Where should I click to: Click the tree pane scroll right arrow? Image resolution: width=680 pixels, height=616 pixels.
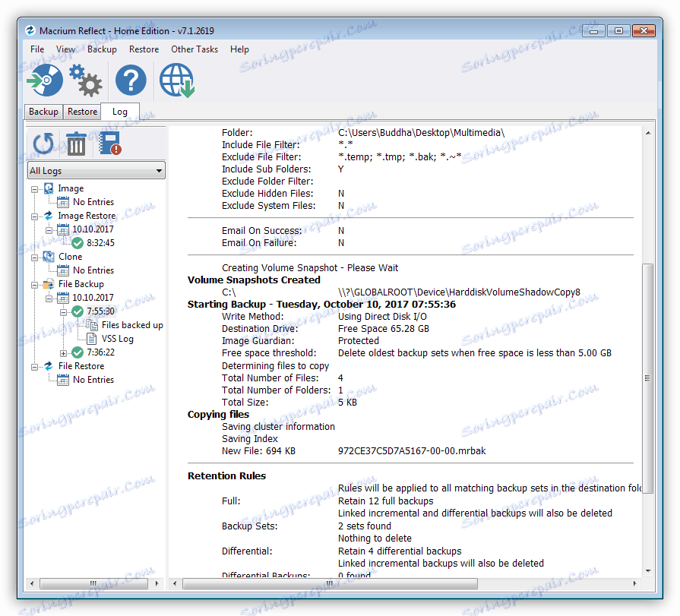pos(157,583)
